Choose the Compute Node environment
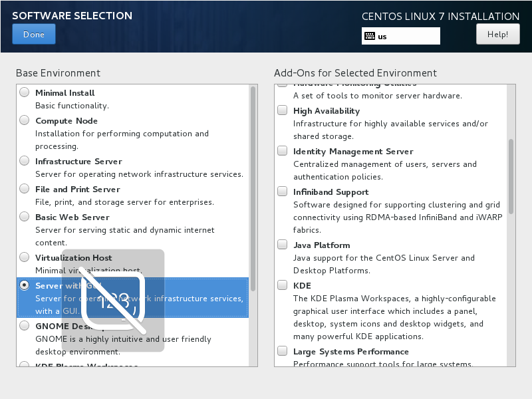This screenshot has width=532, height=399. point(24,120)
